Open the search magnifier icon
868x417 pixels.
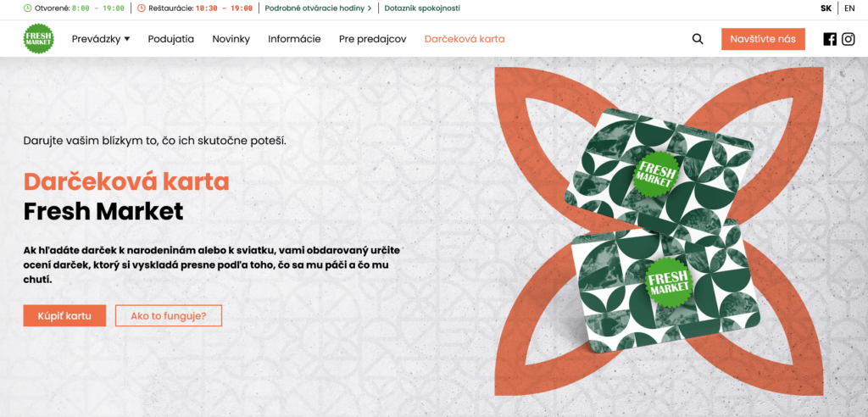pos(698,39)
